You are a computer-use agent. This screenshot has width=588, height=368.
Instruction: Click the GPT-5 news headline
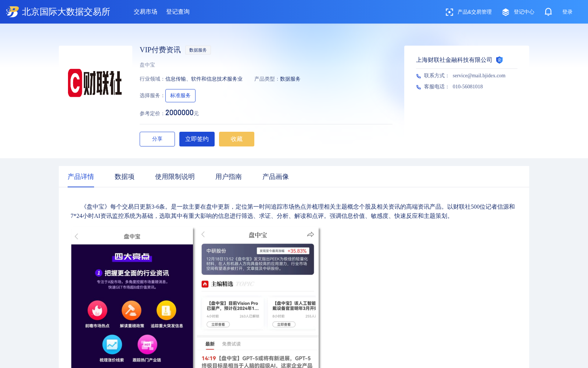click(257, 362)
